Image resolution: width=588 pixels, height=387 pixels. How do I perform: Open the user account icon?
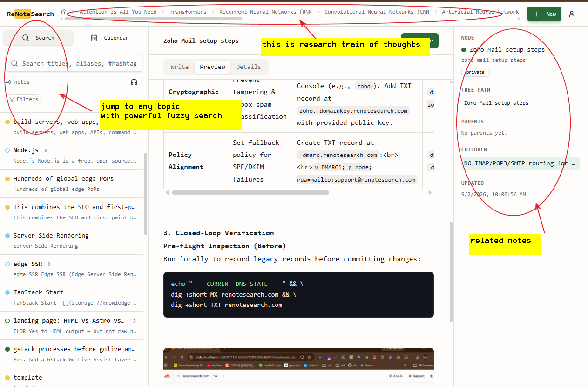click(572, 14)
